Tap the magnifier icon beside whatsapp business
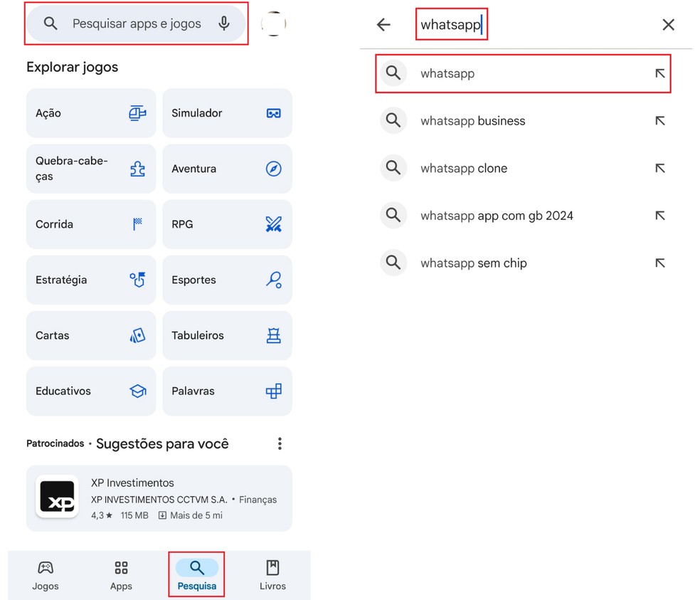This screenshot has width=700, height=600. [x=393, y=120]
